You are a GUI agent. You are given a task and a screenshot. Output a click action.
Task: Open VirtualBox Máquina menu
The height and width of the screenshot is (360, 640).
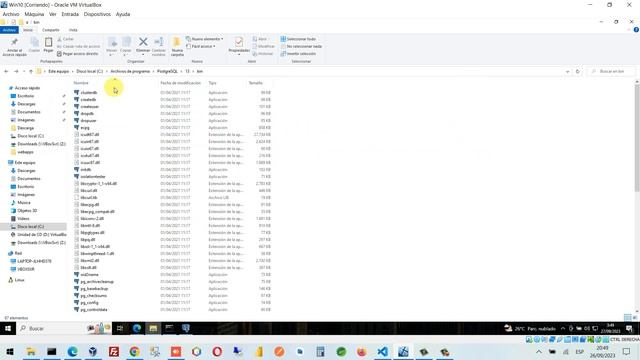[x=34, y=14]
